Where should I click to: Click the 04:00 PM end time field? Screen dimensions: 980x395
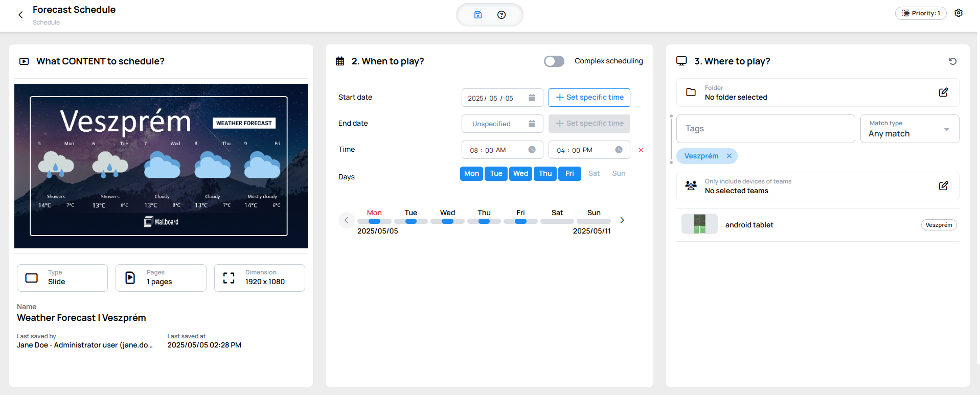[x=589, y=150]
